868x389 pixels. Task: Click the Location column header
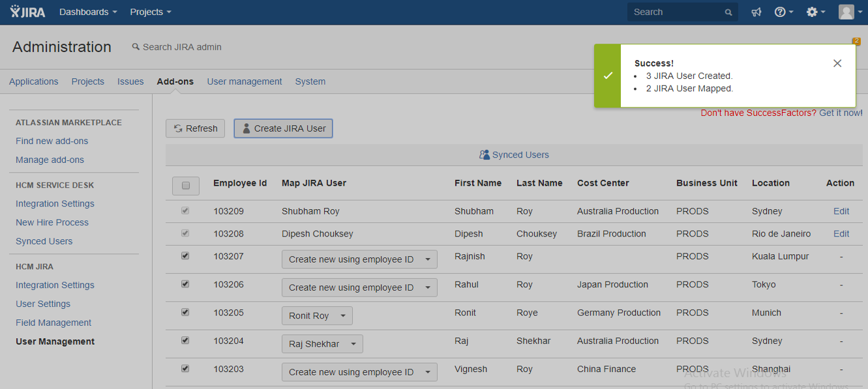(x=771, y=183)
